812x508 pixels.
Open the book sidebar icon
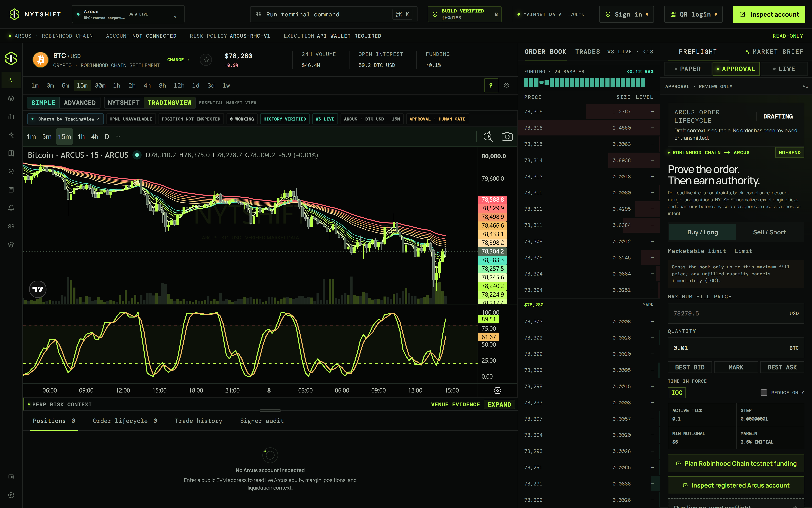[11, 153]
